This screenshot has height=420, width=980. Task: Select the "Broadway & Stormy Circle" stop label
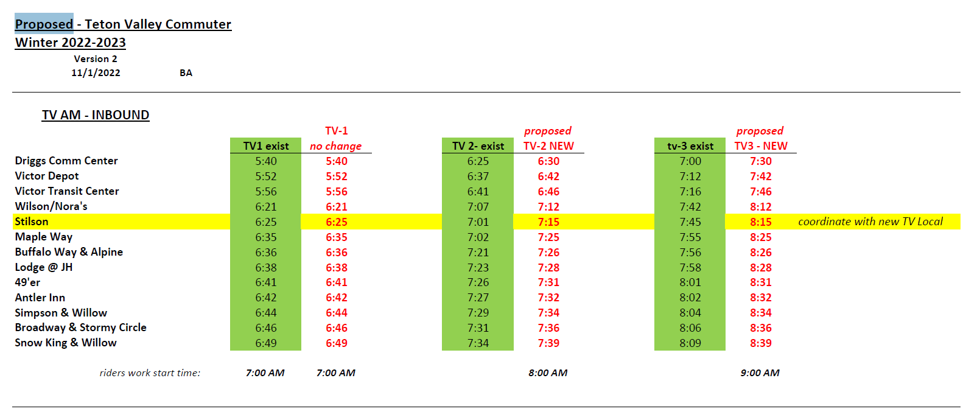click(x=81, y=327)
